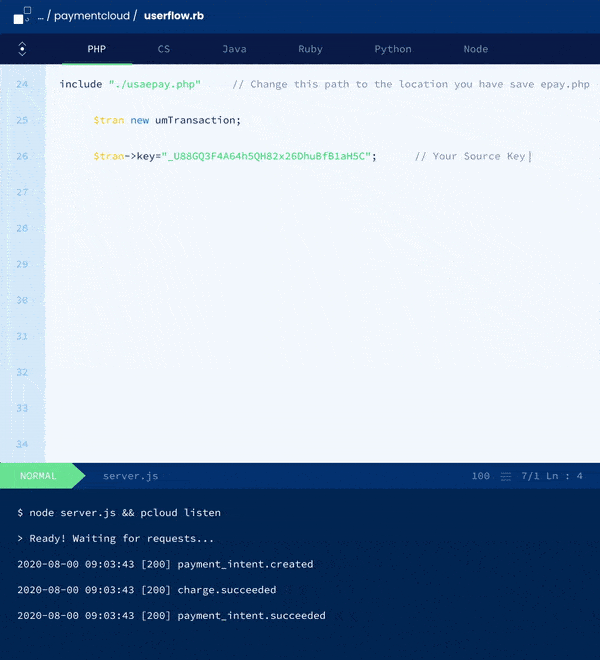The height and width of the screenshot is (660, 600).
Task: Click server.js in status bar
Action: (131, 476)
